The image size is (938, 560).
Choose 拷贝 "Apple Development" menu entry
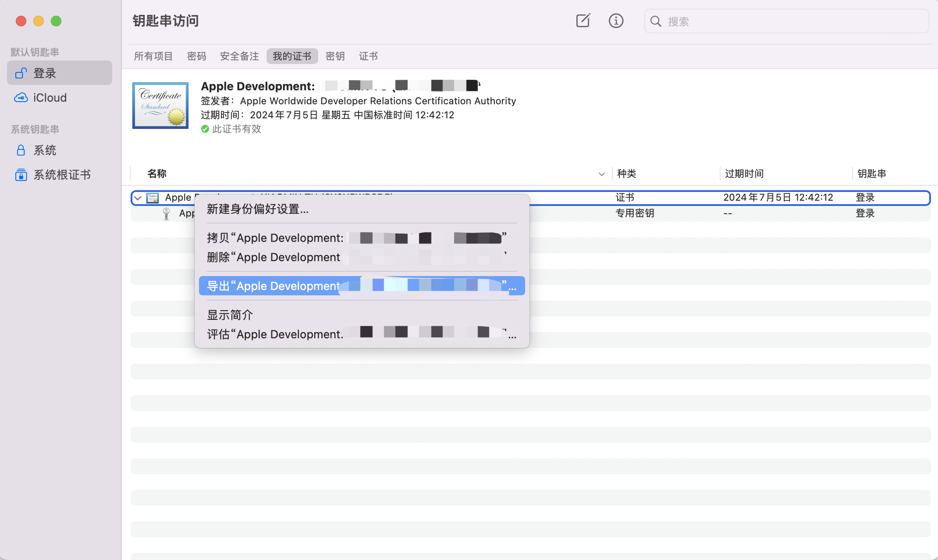pos(362,238)
